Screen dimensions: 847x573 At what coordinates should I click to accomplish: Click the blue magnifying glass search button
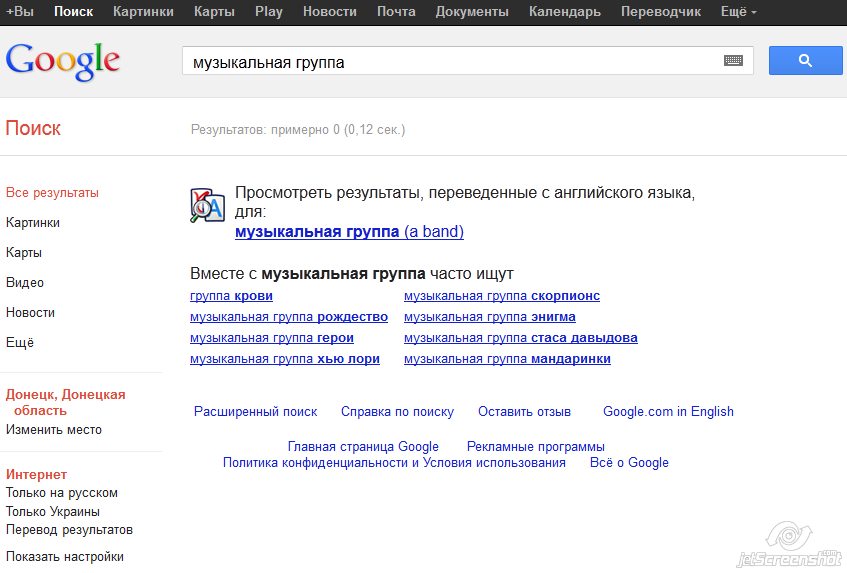[805, 61]
